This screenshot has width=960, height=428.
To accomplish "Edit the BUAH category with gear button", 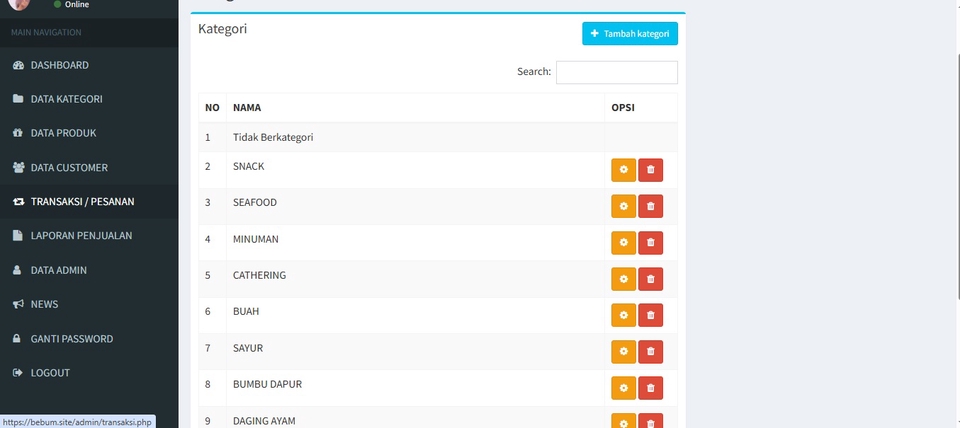I will [623, 315].
